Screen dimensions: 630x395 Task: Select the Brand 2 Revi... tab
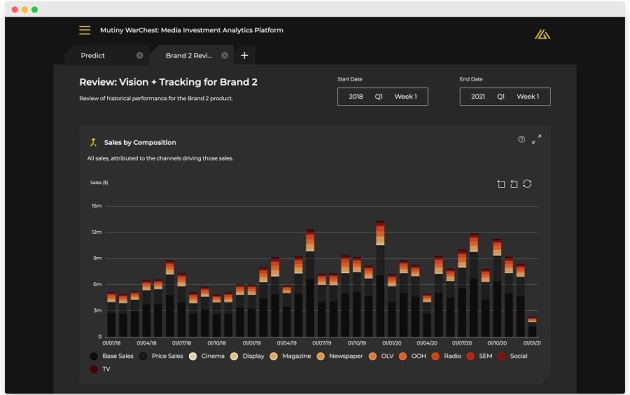(188, 55)
